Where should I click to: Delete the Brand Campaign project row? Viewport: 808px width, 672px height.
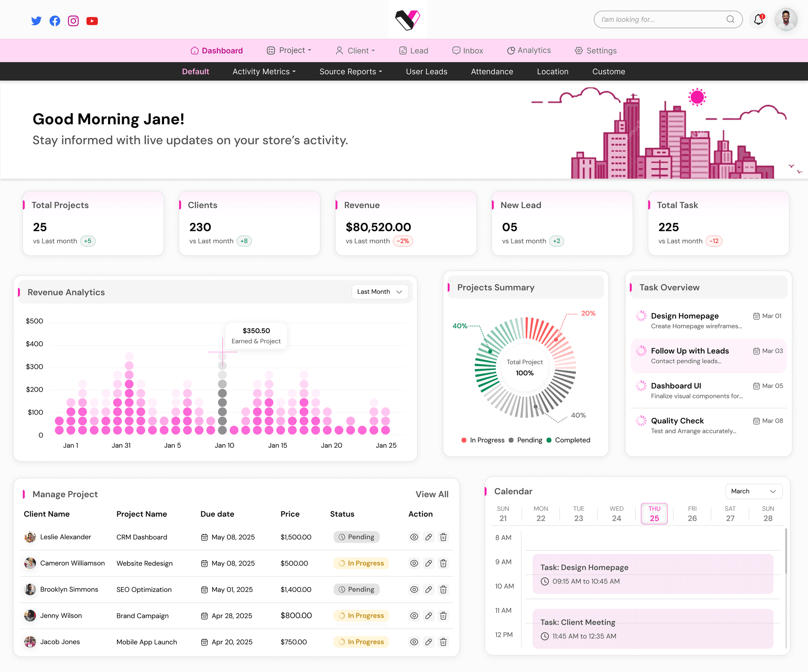pos(443,615)
